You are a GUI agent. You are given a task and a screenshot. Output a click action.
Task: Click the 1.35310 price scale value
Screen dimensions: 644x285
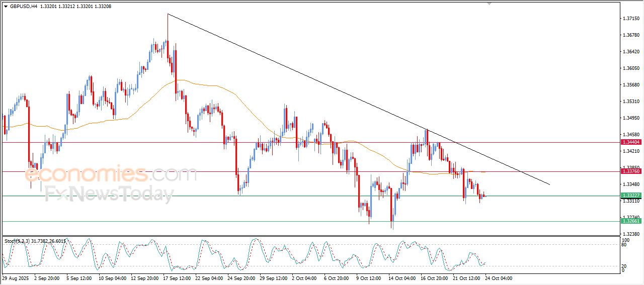(x=631, y=102)
